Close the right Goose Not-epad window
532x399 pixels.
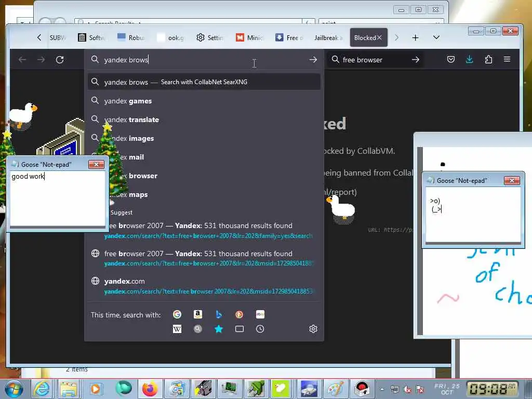click(x=512, y=180)
